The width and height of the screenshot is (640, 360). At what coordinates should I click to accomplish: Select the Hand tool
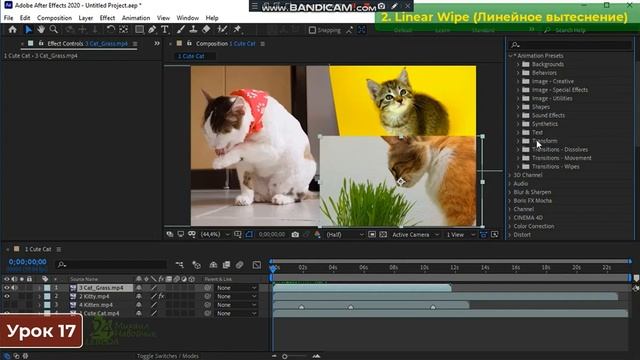click(x=41, y=29)
